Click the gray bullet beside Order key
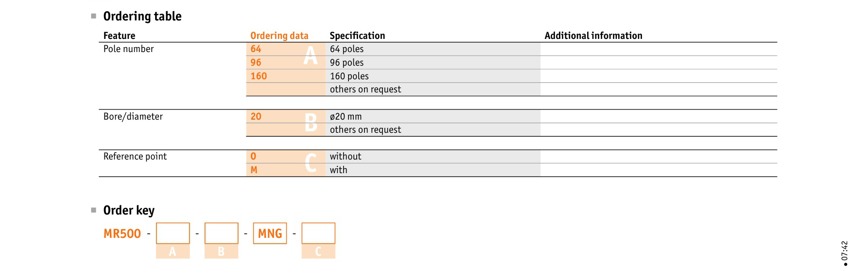This screenshot has width=868, height=268. tap(94, 210)
